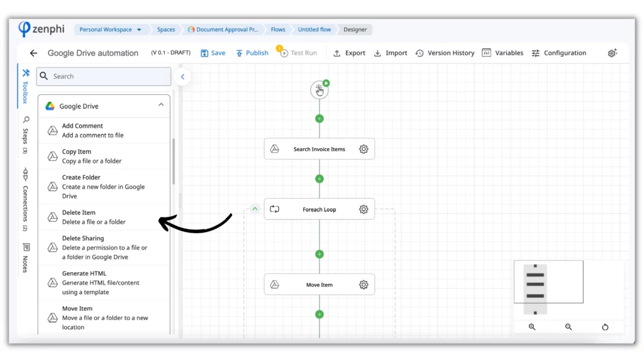This screenshot has width=644, height=362.
Task: Open the Personal Workspace dropdown
Action: (x=110, y=30)
